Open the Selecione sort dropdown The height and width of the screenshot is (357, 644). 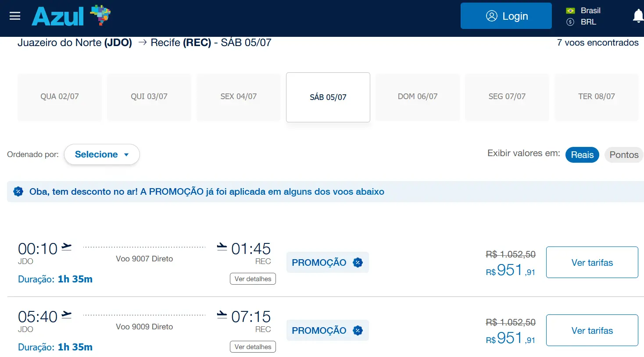102,154
